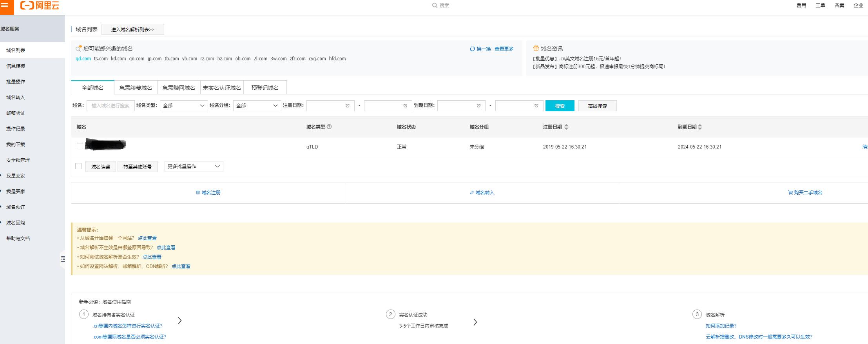Click the 转至其他账号 button
868x344 pixels.
(138, 167)
